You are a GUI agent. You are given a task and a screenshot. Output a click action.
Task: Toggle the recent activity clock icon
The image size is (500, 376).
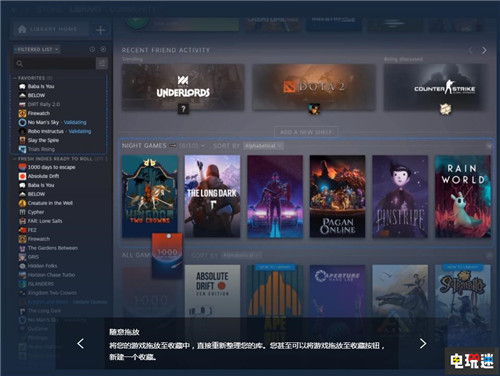pos(92,49)
